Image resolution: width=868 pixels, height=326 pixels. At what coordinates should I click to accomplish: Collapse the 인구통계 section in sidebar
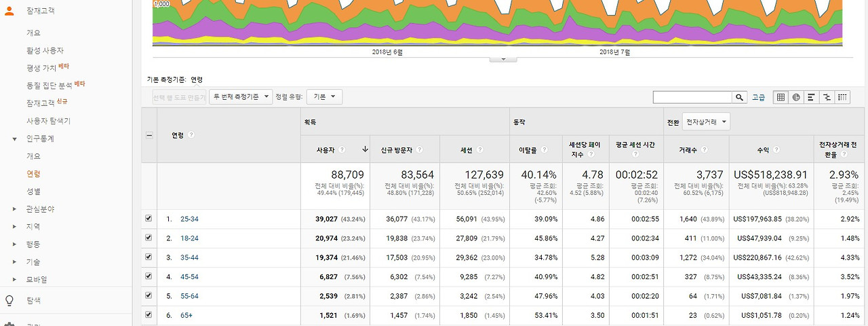point(15,139)
